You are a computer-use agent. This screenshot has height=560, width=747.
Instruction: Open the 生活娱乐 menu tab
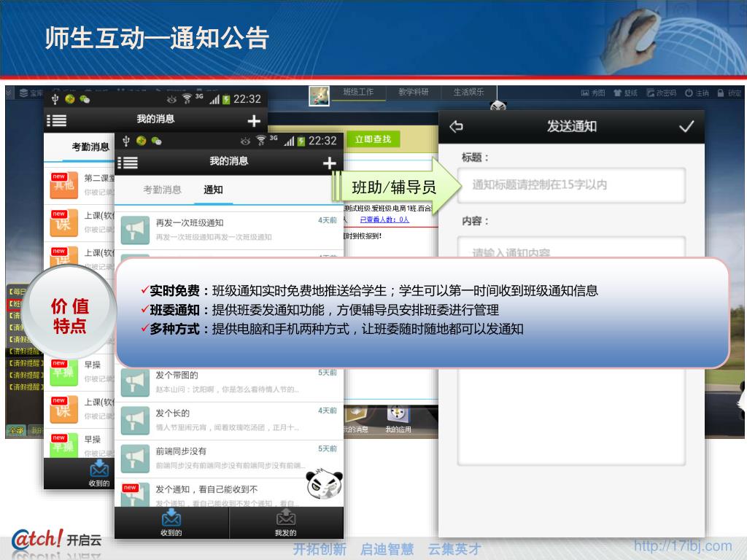tap(468, 92)
